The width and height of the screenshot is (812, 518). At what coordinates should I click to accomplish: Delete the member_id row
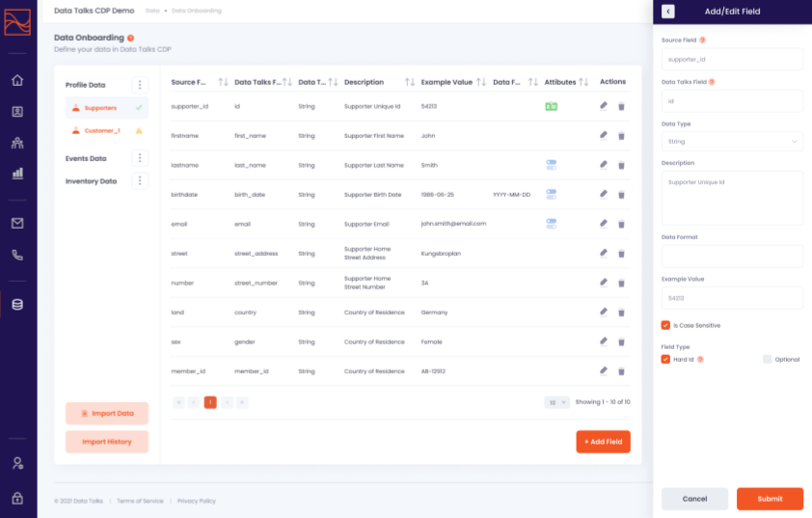point(621,371)
